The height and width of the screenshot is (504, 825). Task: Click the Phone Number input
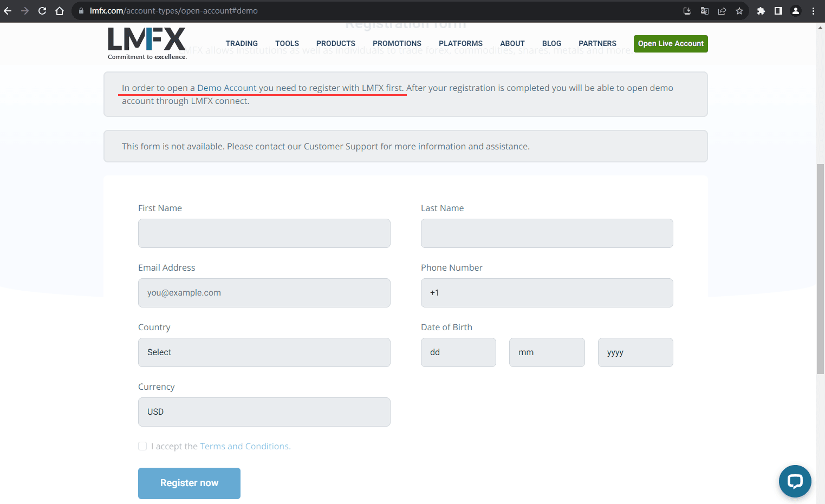click(x=547, y=293)
